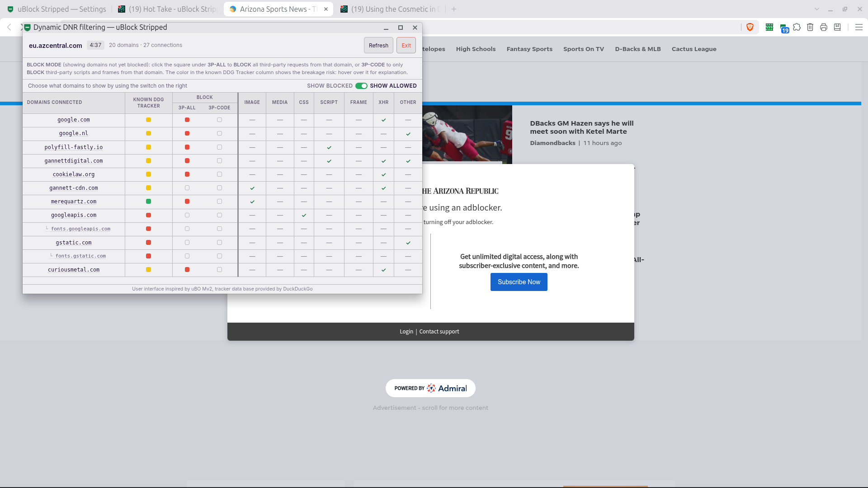This screenshot has width=868, height=488.
Task: Go back with the browser back arrow
Action: coord(9,28)
